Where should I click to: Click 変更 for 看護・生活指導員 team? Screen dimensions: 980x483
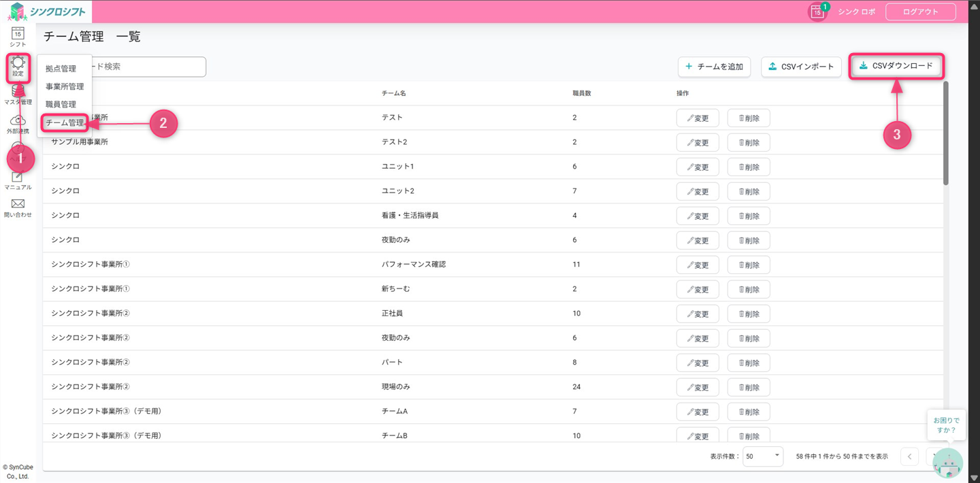pos(698,216)
